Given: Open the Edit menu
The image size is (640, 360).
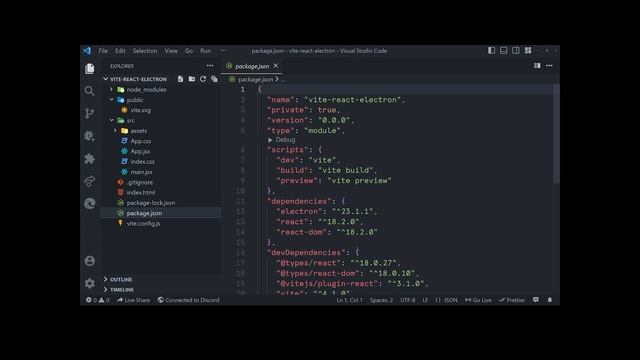Looking at the screenshot, I should click(x=120, y=51).
